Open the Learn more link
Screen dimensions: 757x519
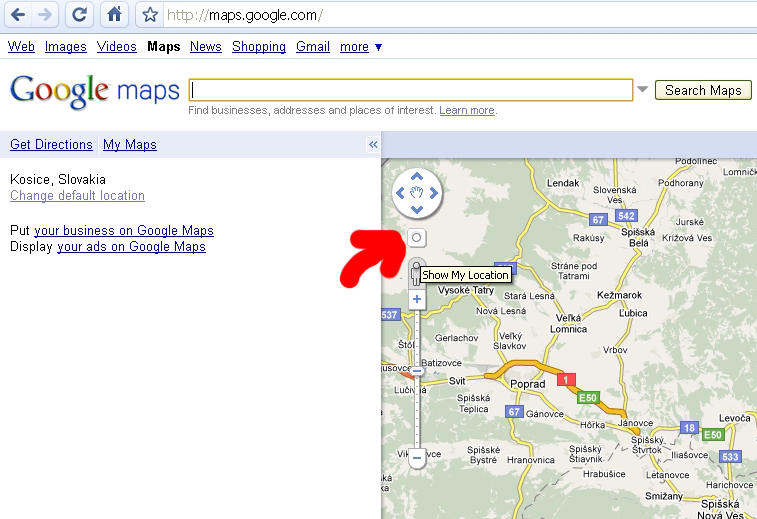pos(467,110)
